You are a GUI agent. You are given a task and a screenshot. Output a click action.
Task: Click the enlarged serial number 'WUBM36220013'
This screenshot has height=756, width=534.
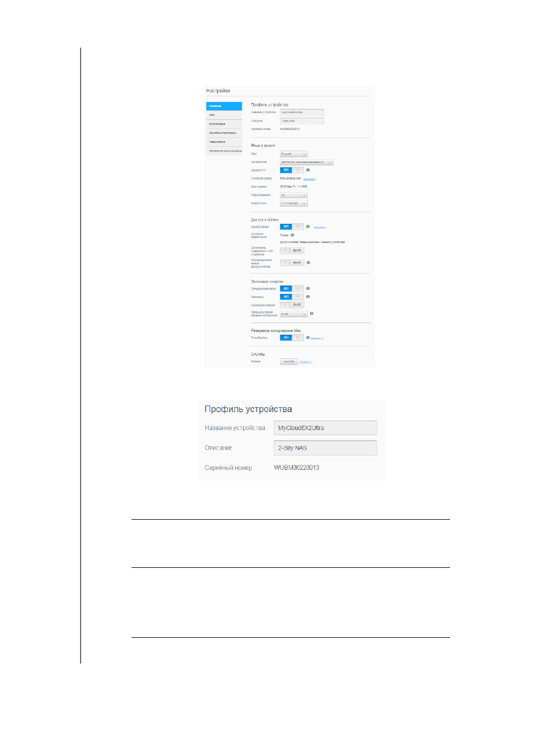coord(297,468)
